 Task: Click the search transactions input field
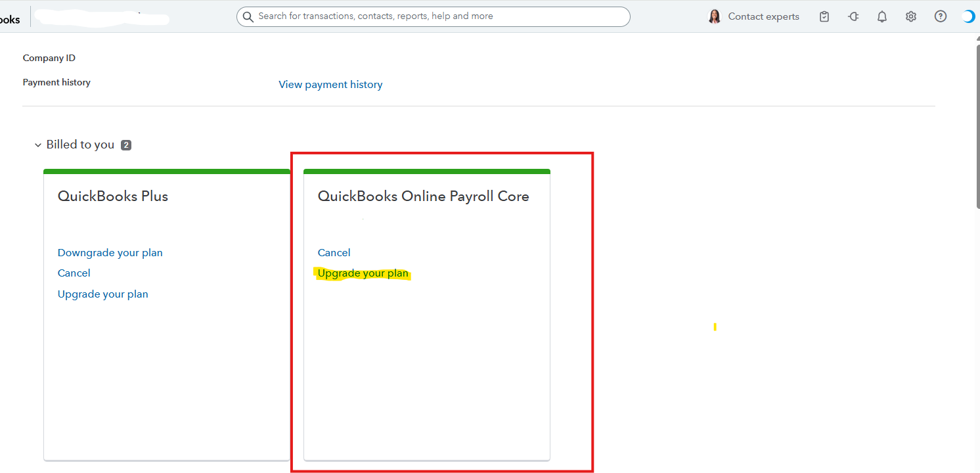point(433,16)
